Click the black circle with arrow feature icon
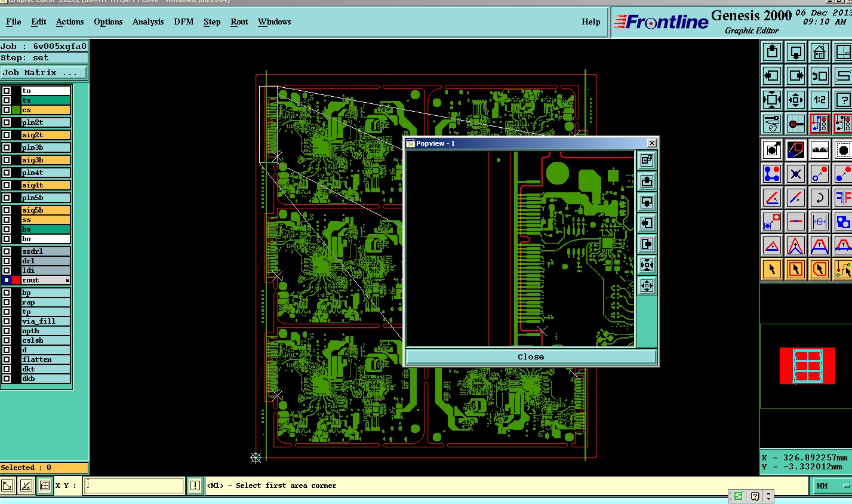Image resolution: width=852 pixels, height=504 pixels. 772,150
